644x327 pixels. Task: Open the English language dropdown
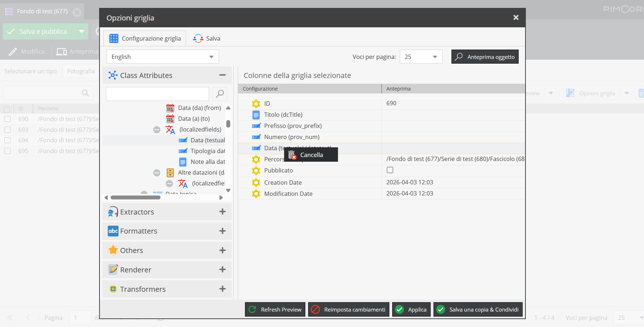click(x=163, y=57)
